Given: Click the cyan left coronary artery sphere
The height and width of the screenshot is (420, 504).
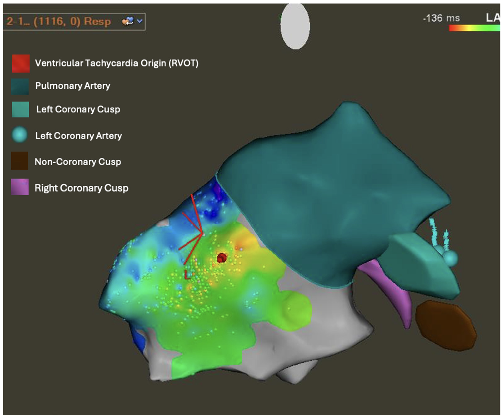Looking at the screenshot, I should (451, 258).
